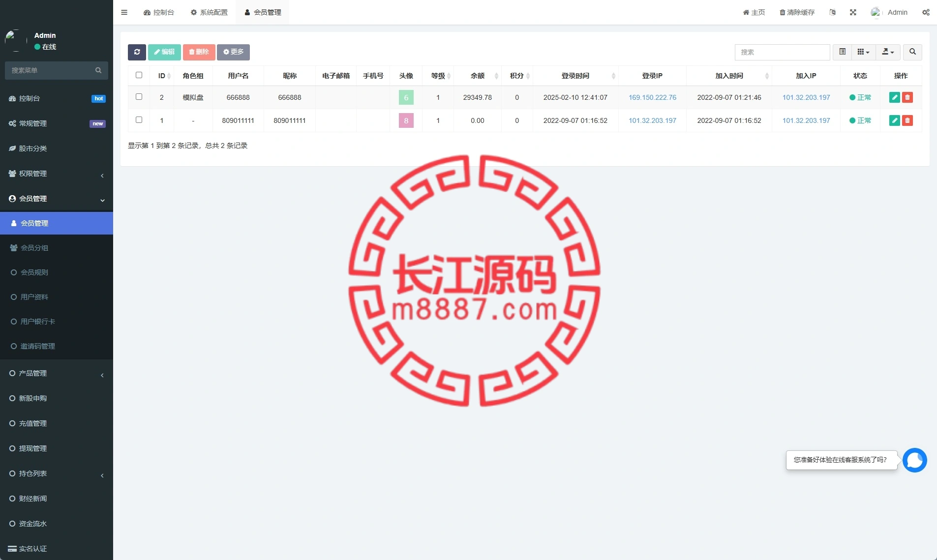Click the red 删除 button in toolbar
Viewport: 937px width, 560px height.
(x=199, y=52)
